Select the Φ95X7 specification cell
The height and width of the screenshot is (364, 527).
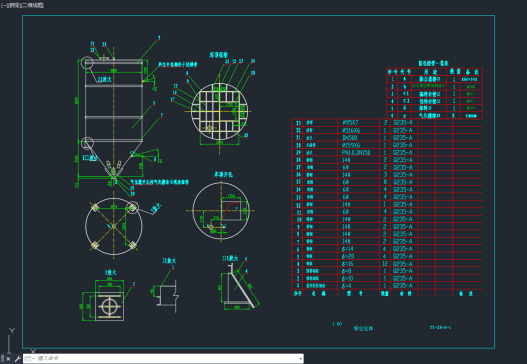pyautogui.click(x=350, y=123)
